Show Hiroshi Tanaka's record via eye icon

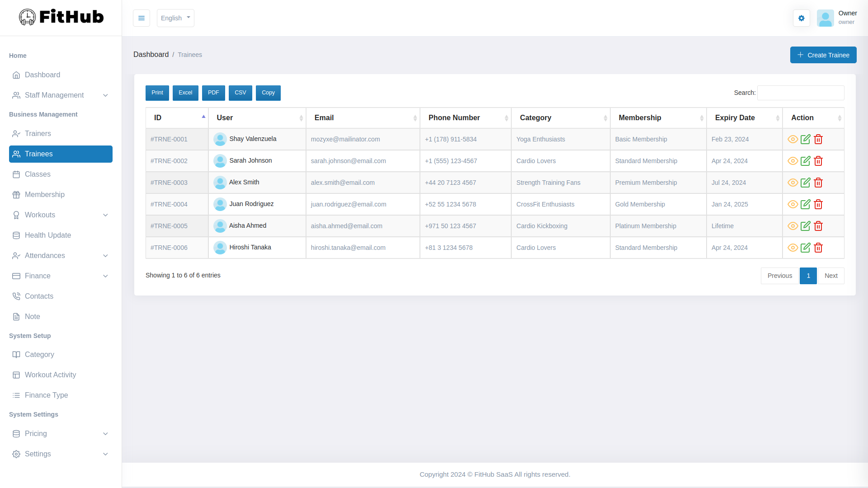coord(793,248)
